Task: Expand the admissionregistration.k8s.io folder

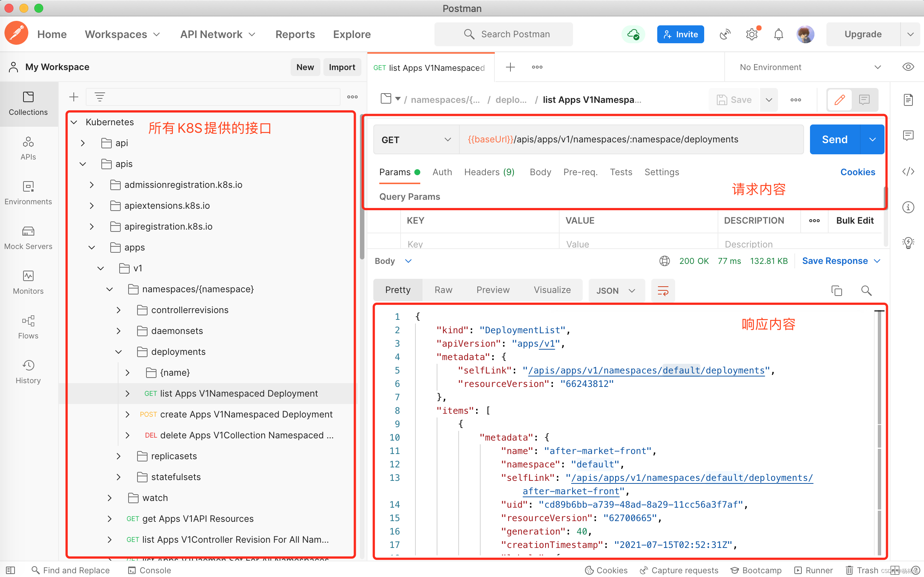Action: tap(92, 185)
